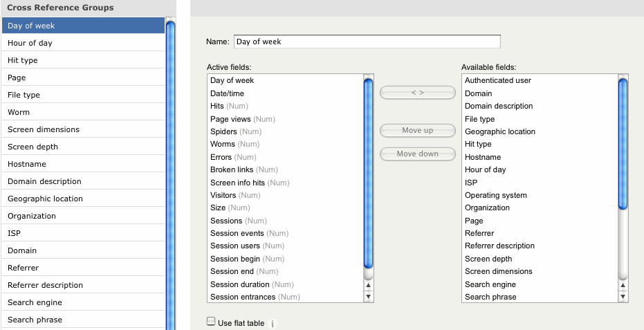Screen dimensions: 644x330
Task: Click the Active fields scrollbar thumb
Action: pyautogui.click(x=369, y=173)
